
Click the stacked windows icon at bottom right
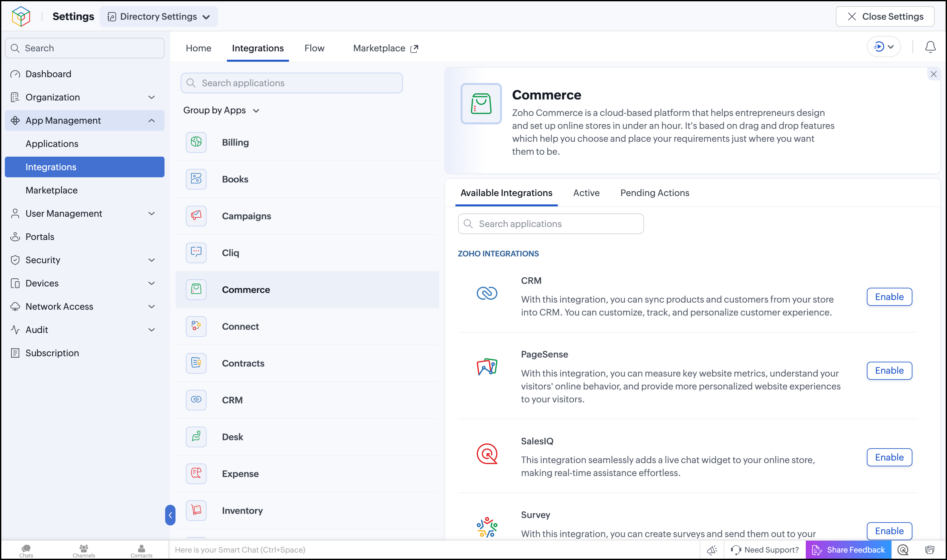[x=930, y=550]
